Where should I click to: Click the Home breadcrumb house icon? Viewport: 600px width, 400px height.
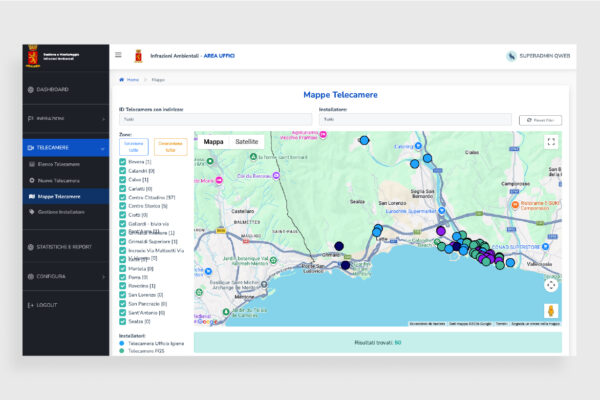[x=122, y=80]
